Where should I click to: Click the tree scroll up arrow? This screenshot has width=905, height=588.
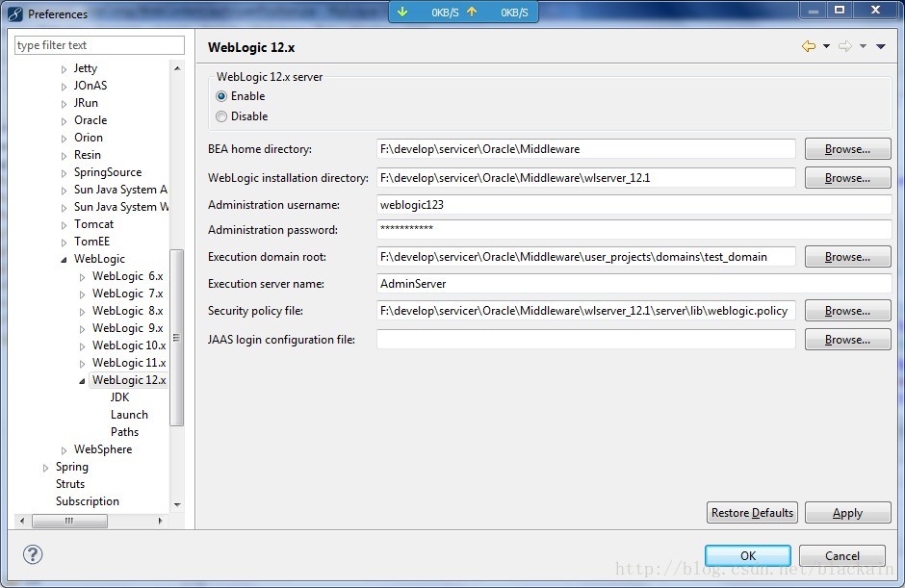click(177, 68)
